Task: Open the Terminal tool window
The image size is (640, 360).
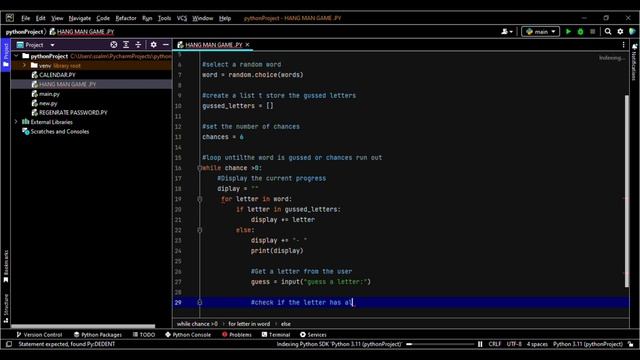Action: tap(276, 335)
